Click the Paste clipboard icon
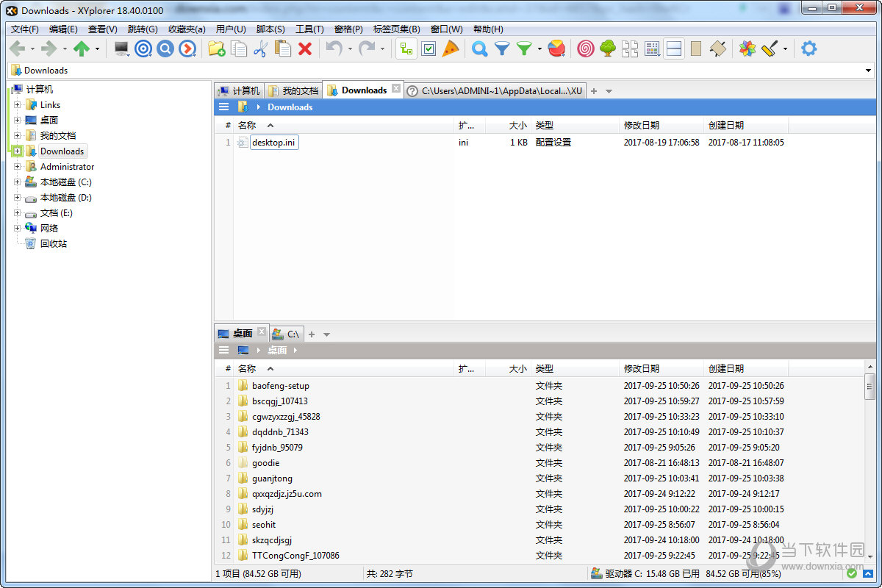 coord(282,49)
